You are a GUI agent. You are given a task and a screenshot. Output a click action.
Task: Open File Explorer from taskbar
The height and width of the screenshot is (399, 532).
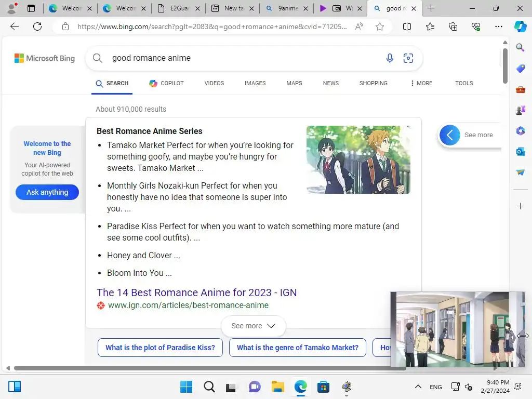[277, 387]
